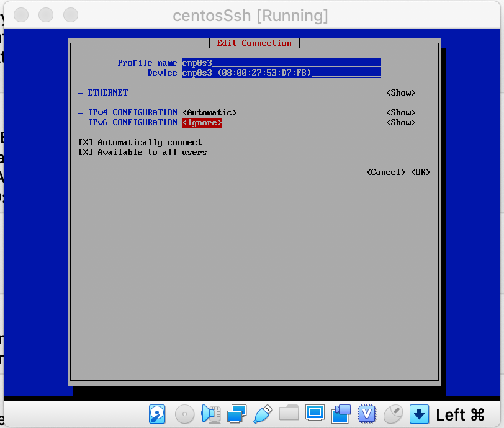Screen dimensions: 504x428
Task: Change IPv6 CONFIGURATION from Ignore
Action: point(202,122)
